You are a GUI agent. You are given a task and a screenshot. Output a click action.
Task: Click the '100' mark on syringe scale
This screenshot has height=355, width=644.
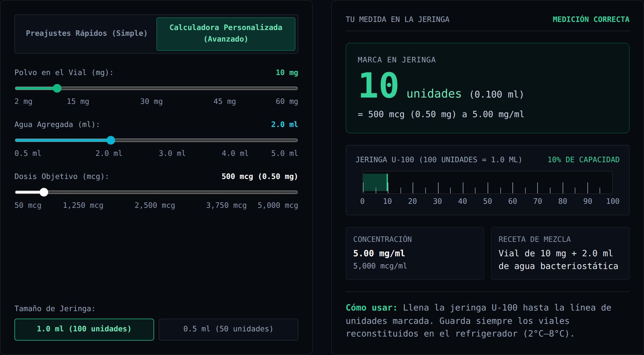coord(613,201)
